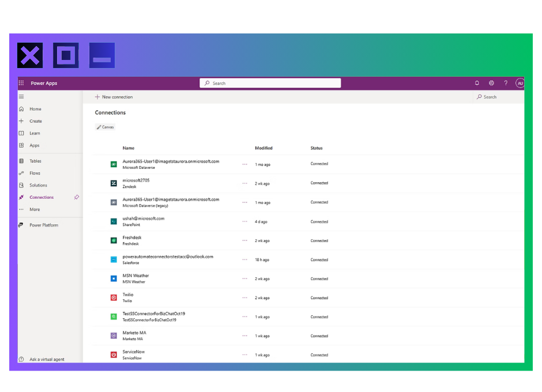This screenshot has width=542, height=392.
Task: Open notifications bell in header
Action: coord(477,83)
